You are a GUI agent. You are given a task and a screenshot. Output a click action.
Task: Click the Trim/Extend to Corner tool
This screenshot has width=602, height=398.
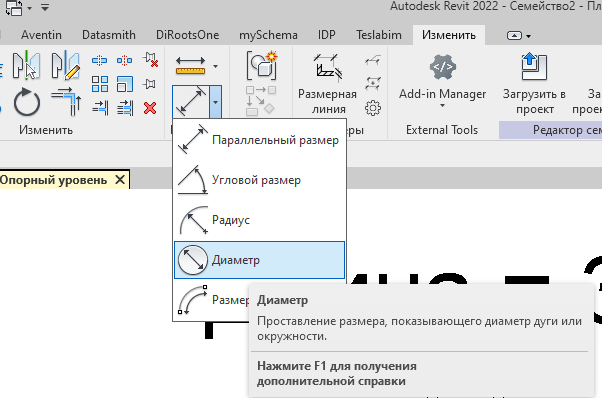pos(66,102)
